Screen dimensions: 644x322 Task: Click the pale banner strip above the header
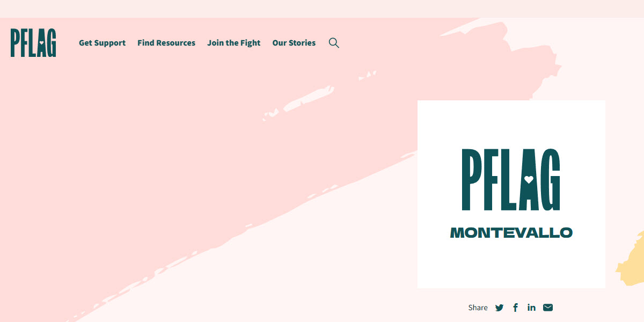click(322, 9)
